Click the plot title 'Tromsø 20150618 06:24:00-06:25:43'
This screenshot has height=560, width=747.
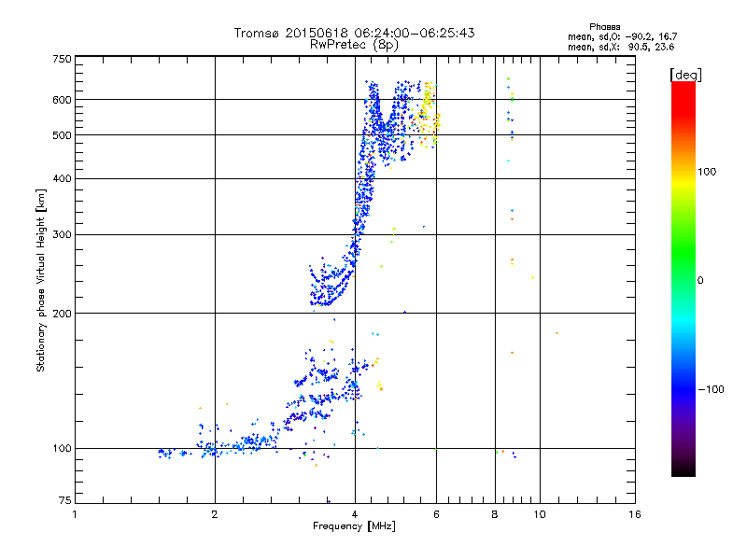click(354, 33)
